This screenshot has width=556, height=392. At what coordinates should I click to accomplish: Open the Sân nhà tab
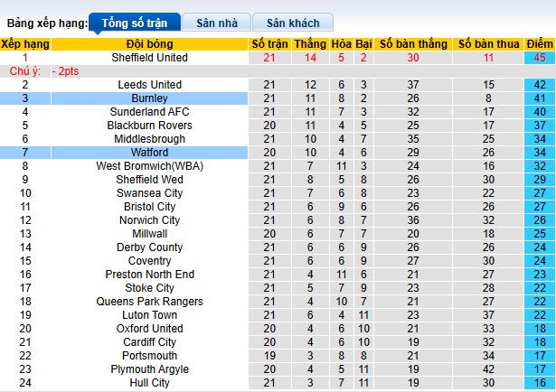[216, 22]
